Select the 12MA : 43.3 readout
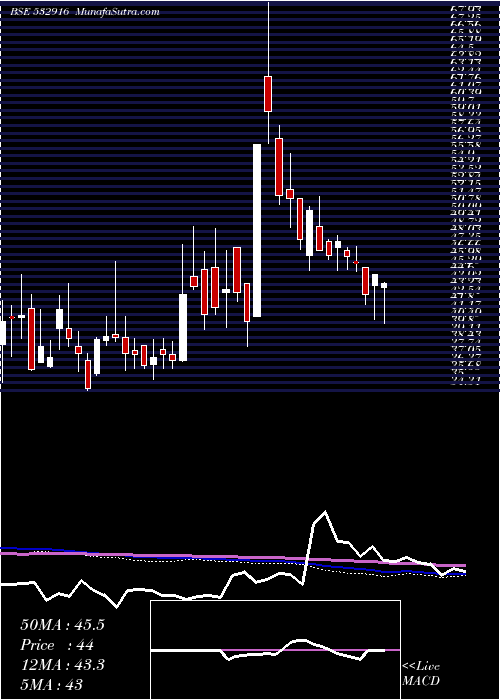500x700 pixels. pos(62,665)
